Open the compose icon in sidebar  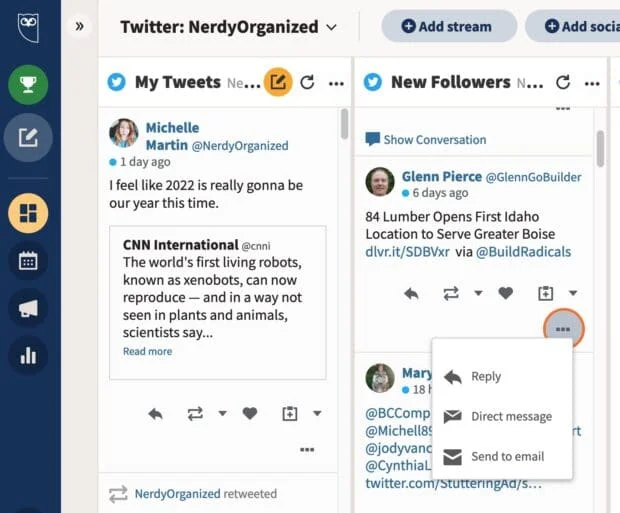pyautogui.click(x=28, y=138)
